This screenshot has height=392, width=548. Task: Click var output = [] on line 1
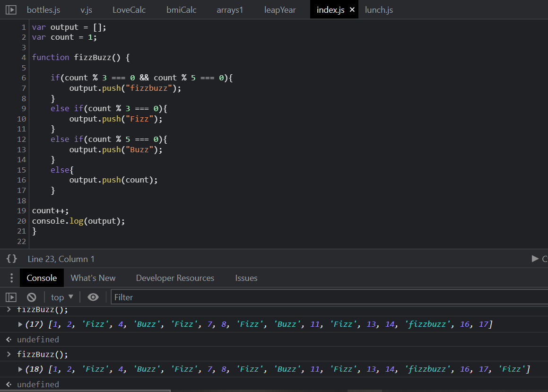click(69, 27)
